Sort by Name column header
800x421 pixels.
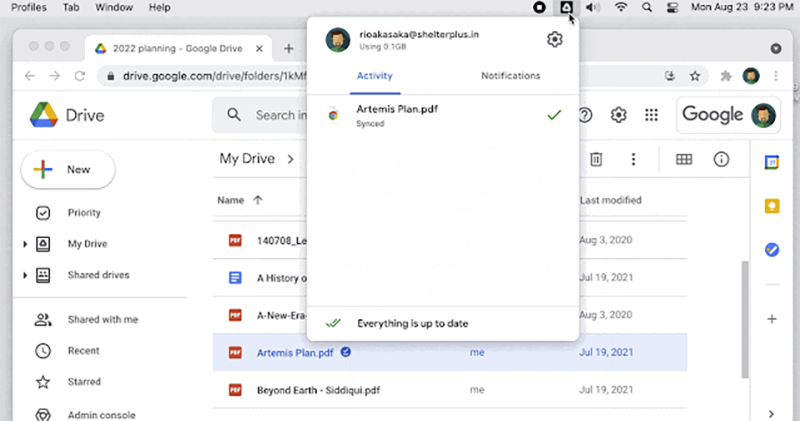[231, 200]
